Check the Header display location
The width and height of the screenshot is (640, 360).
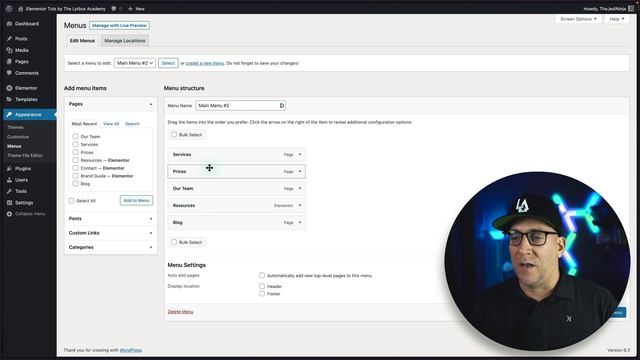[262, 286]
